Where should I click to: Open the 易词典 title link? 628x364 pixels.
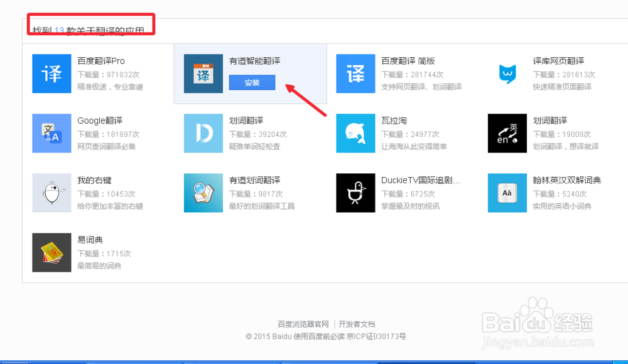[90, 240]
